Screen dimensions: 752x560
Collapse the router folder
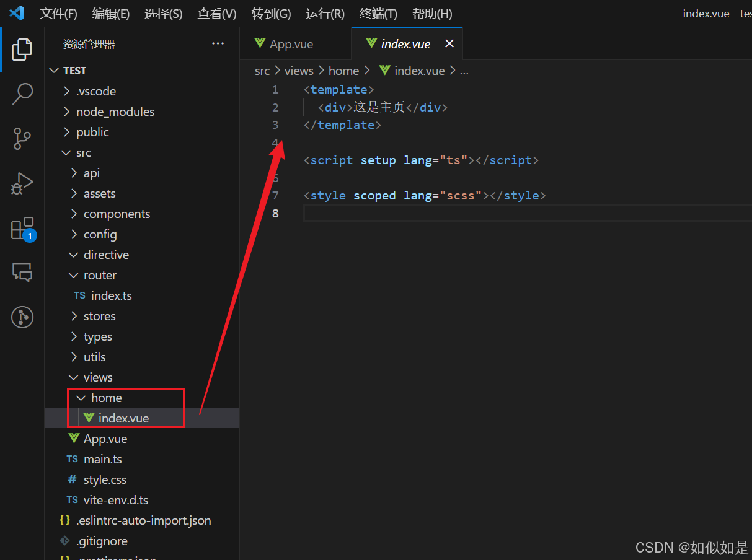74,275
